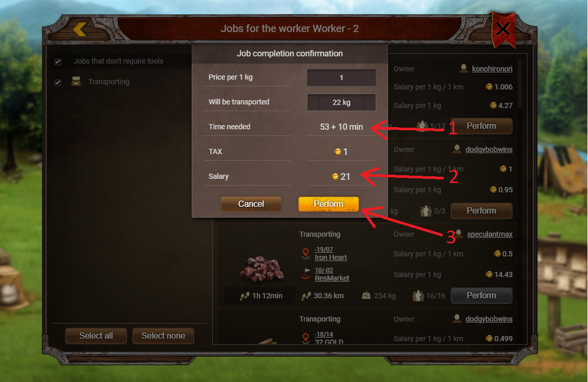Click the footprints icon beside 30.36 km
Screen dimensions: 588x382
(x=306, y=296)
